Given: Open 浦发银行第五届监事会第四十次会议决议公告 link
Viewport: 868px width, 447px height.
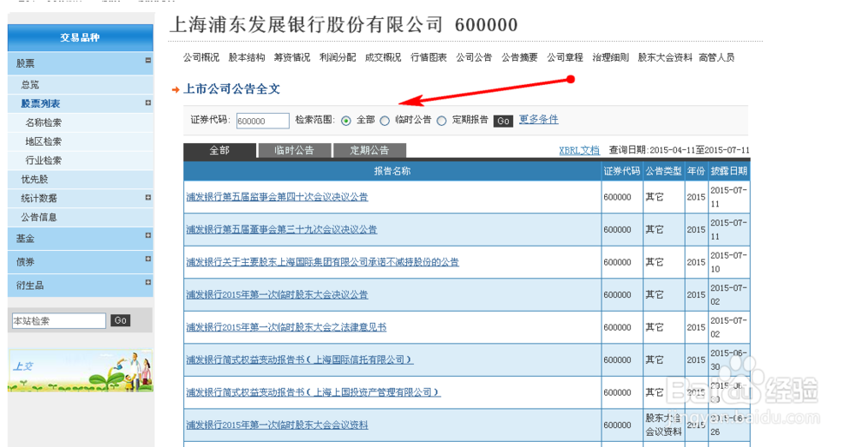Looking at the screenshot, I should point(278,197).
